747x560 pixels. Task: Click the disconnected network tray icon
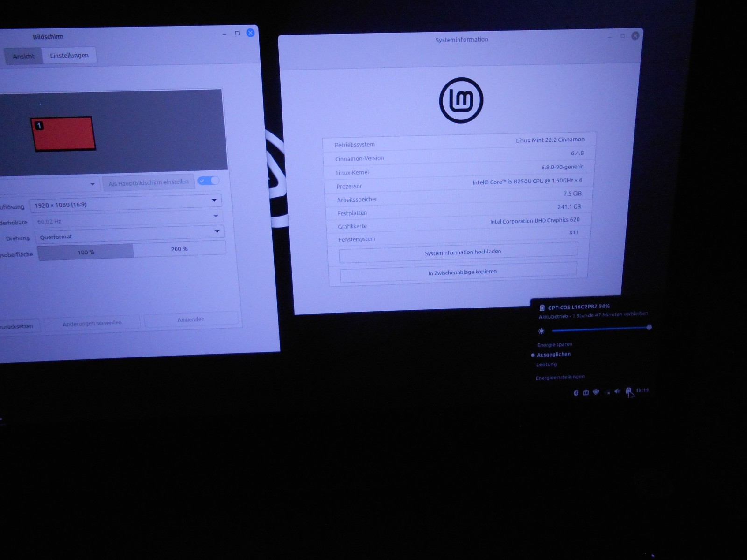607,392
